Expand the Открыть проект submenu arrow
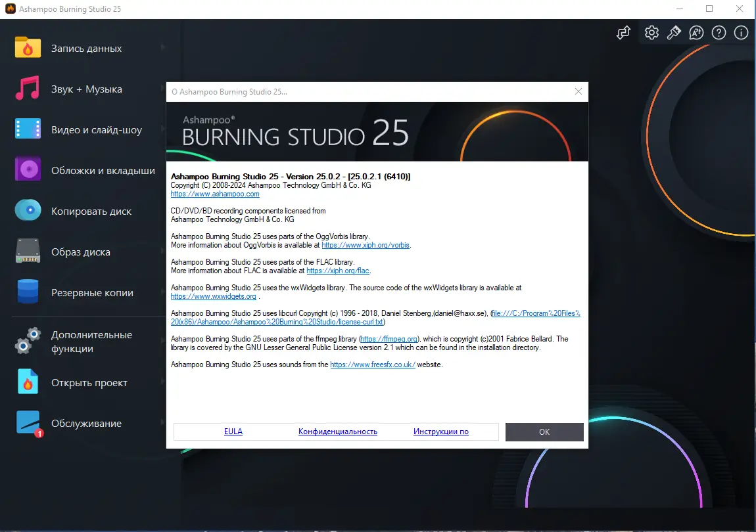This screenshot has height=532, width=756. 162,382
